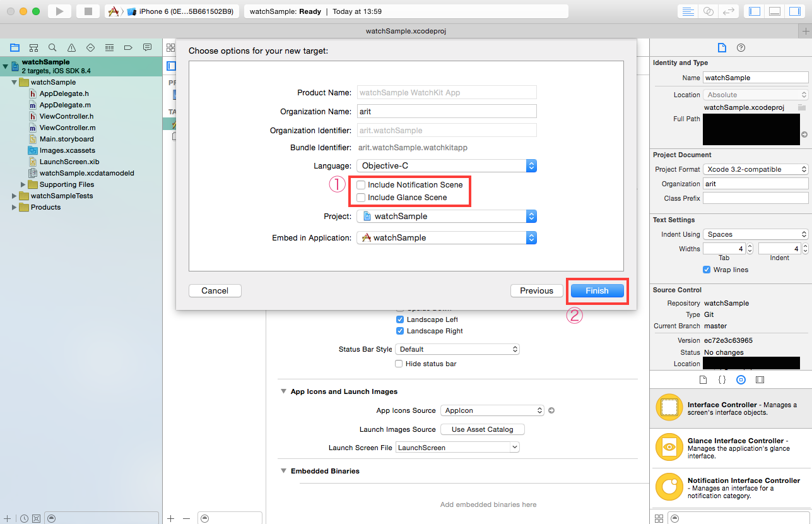Expand the Products group

pos(15,207)
